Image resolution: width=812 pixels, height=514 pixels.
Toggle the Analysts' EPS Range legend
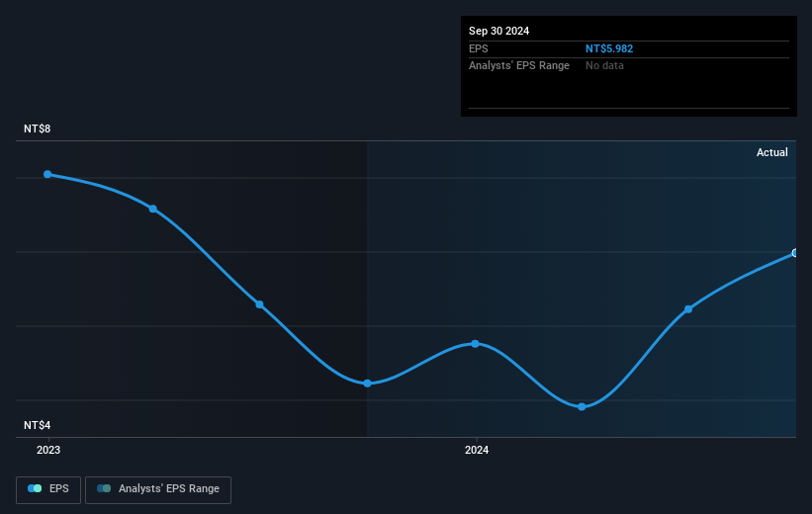pos(158,489)
